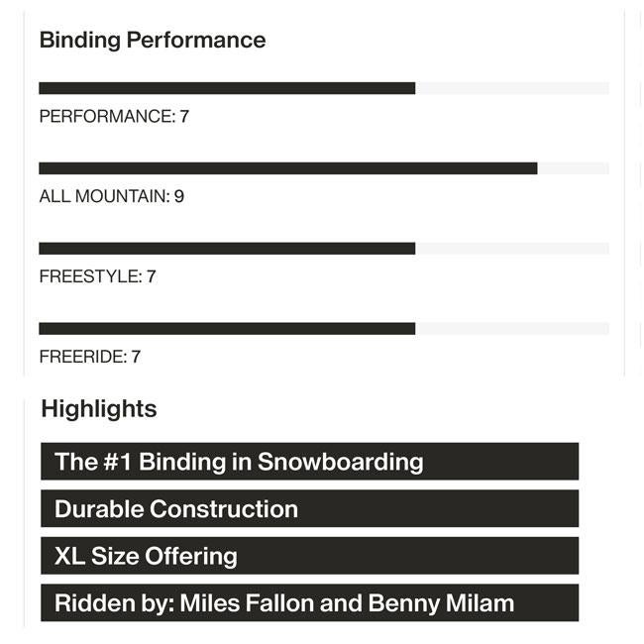
Task: Click the empty end of the Freeride bar
Action: 511,329
